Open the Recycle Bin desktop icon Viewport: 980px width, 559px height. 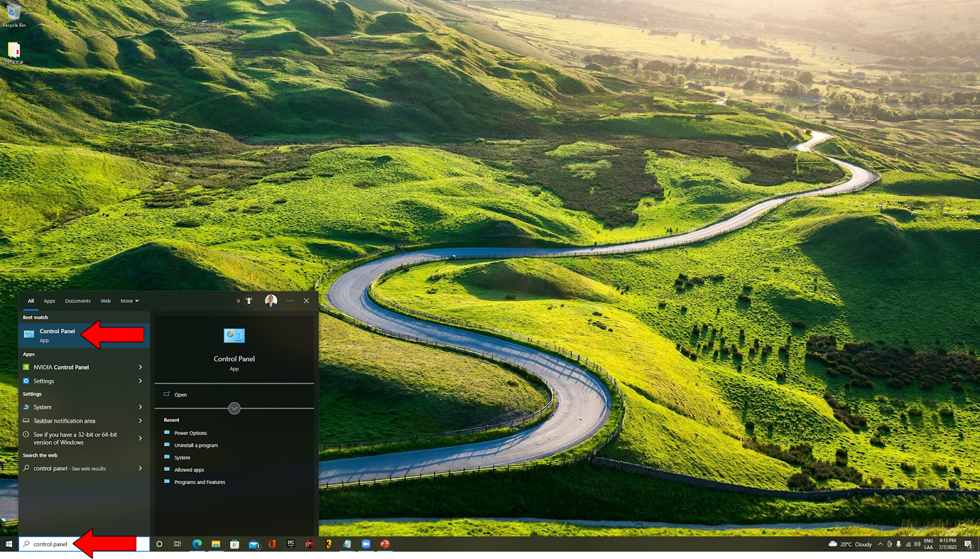[x=13, y=15]
